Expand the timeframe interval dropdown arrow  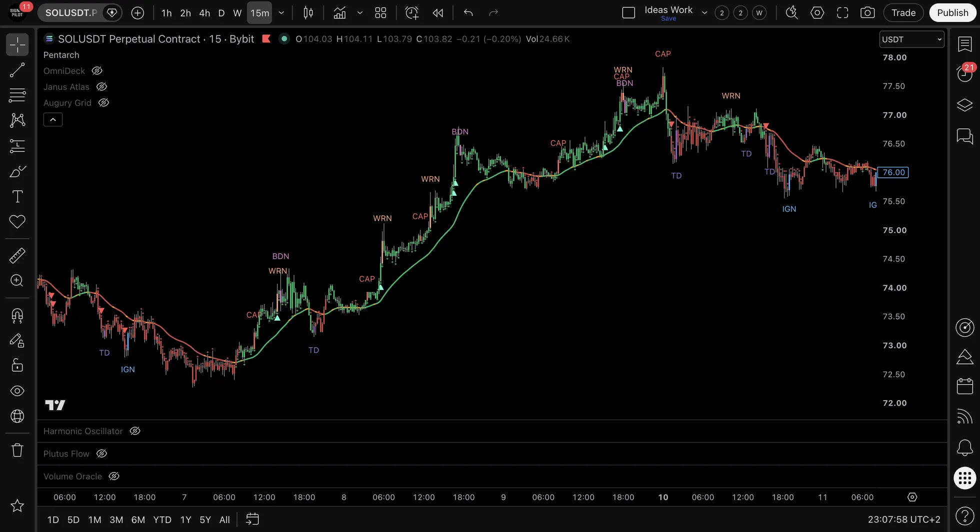[x=281, y=13]
